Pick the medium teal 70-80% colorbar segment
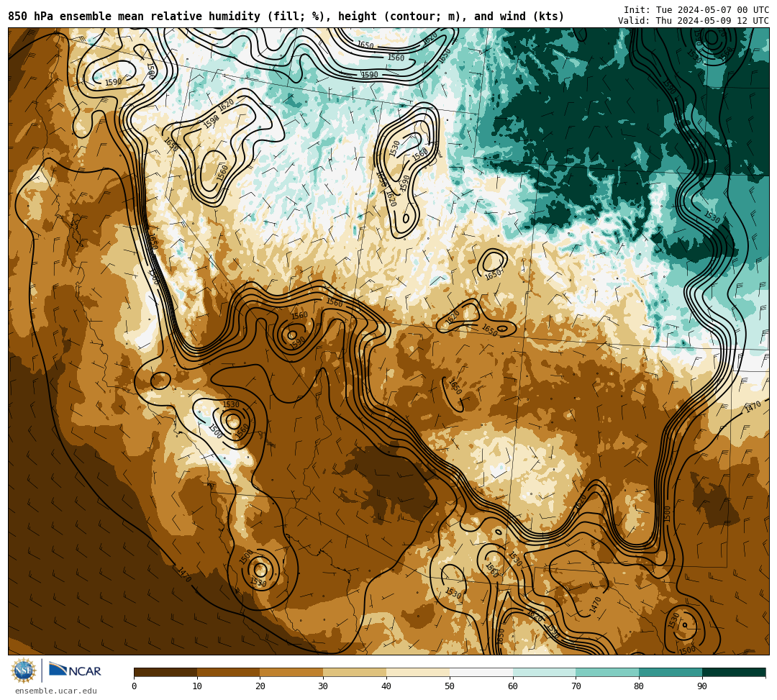This screenshot has width=777, height=700. tap(607, 672)
